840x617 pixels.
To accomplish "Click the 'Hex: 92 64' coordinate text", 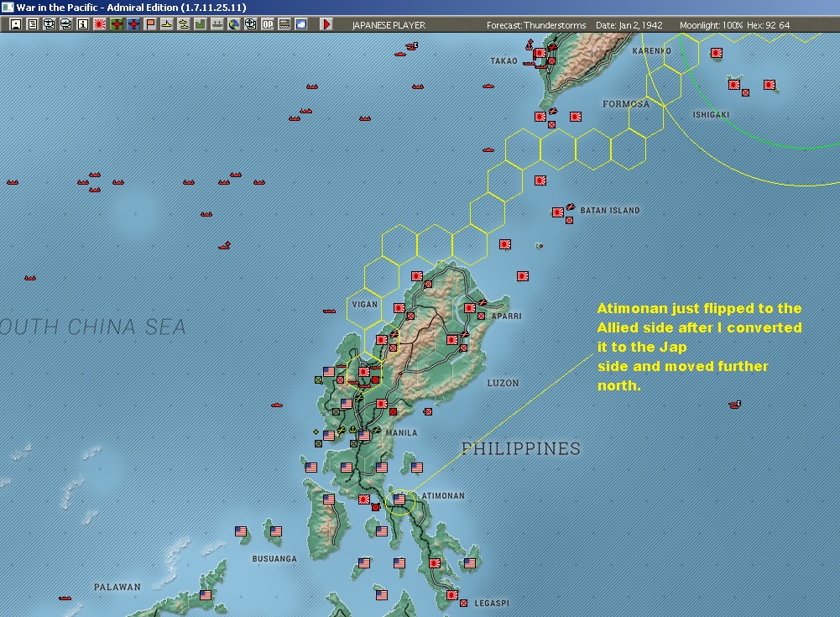I will point(768,25).
